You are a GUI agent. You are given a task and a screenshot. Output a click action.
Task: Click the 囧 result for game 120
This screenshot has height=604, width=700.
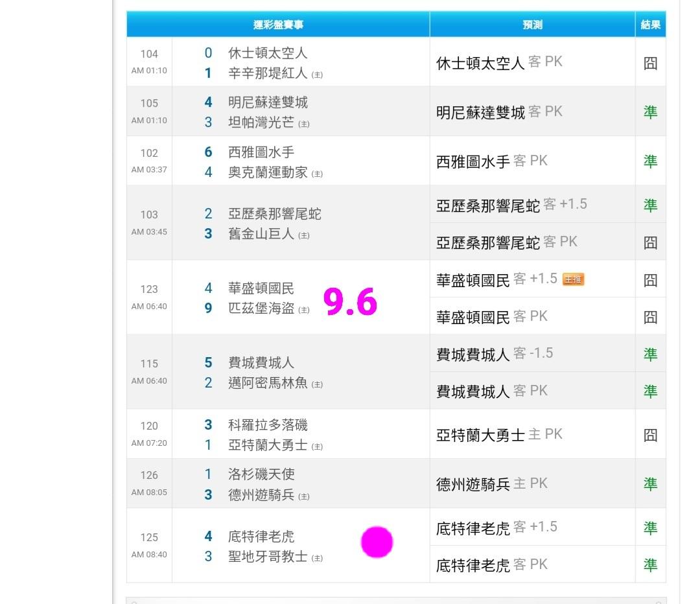pos(651,435)
